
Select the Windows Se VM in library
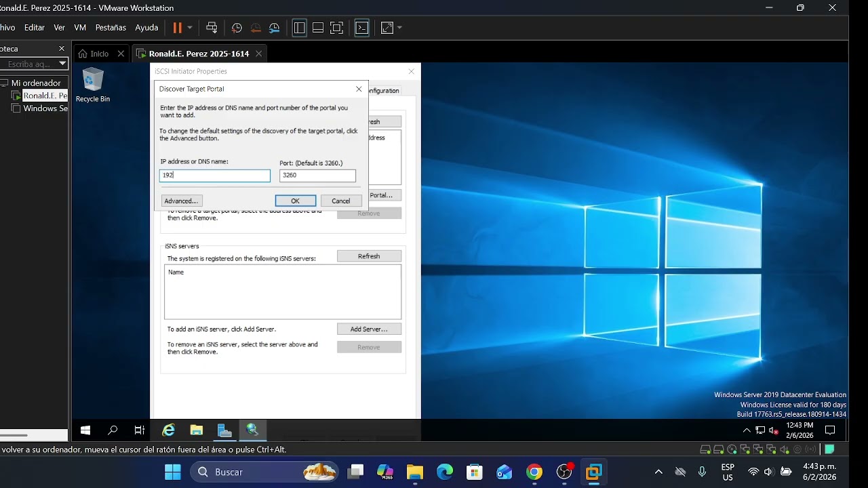pos(45,108)
